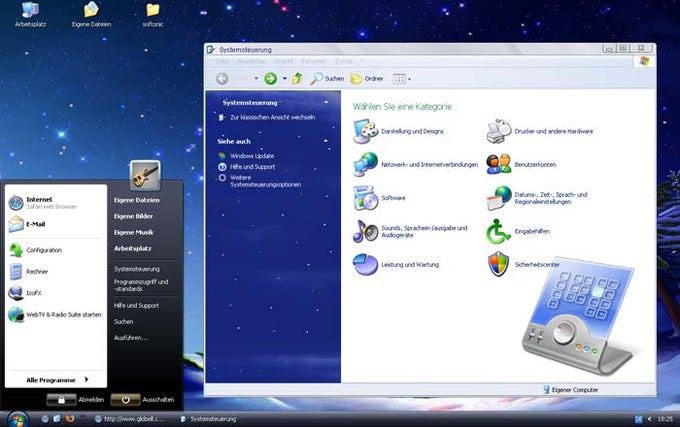Open Eingabehilfen wheelchair icon
This screenshot has height=427, width=680.
coord(498,231)
